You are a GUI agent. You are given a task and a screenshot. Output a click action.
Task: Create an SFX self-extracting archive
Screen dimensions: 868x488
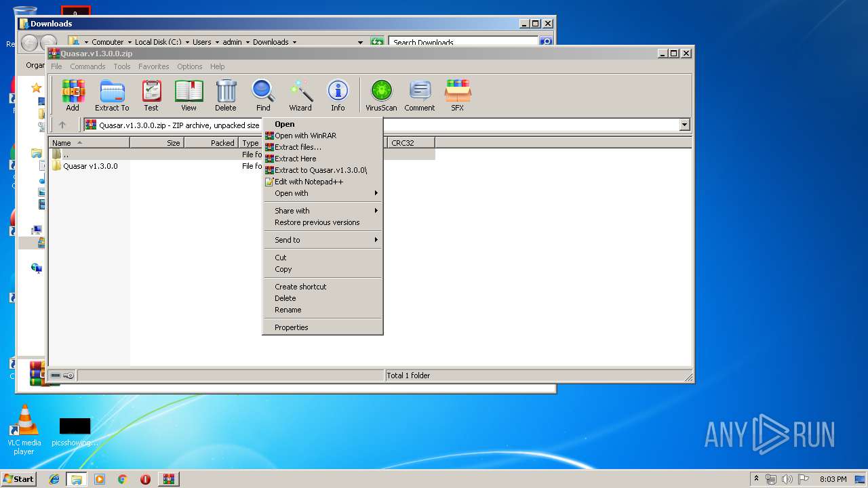[458, 96]
